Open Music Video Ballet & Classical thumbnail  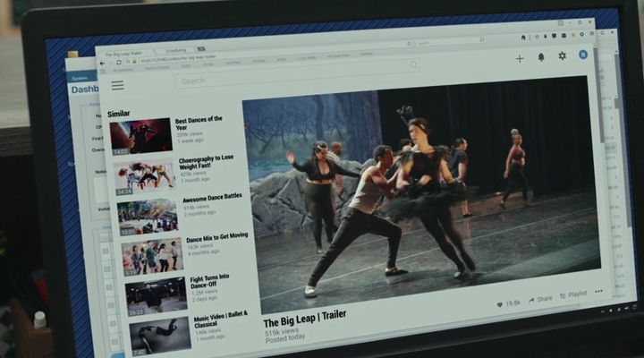click(x=160, y=336)
